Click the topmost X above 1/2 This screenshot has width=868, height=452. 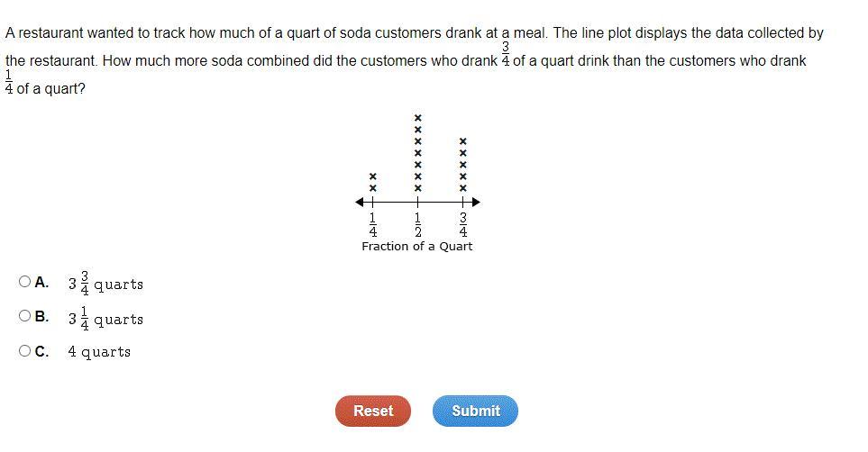pyautogui.click(x=418, y=118)
